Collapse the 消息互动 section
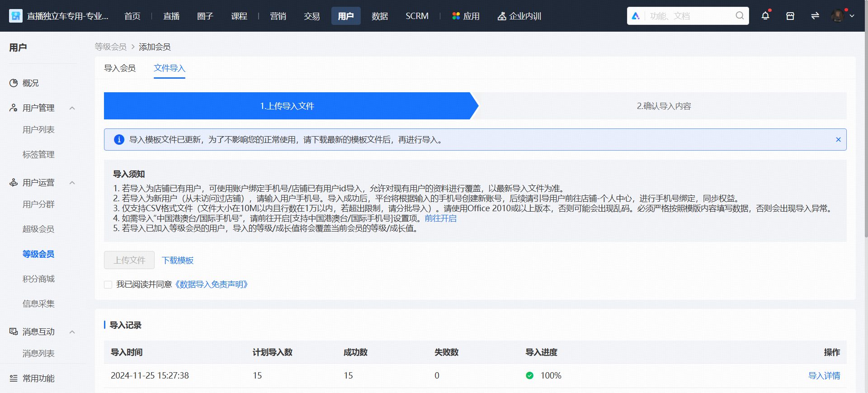This screenshot has height=393, width=868. coord(72,332)
